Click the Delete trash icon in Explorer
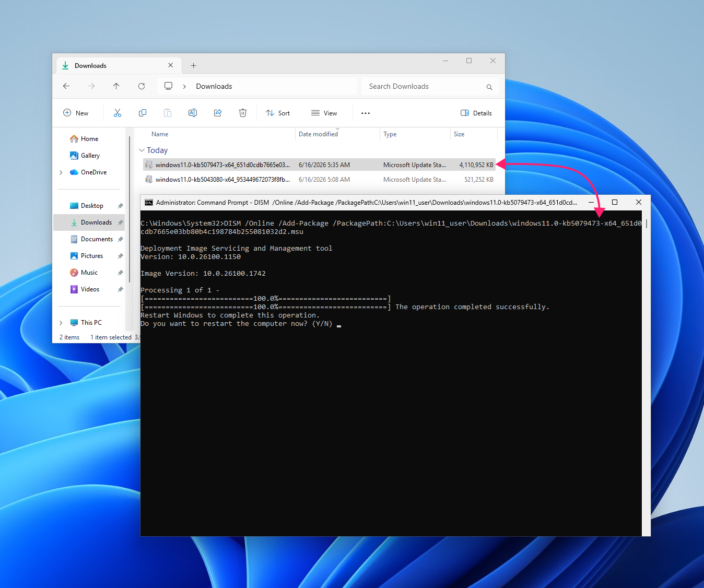Viewport: 704px width, 588px height. 243,113
